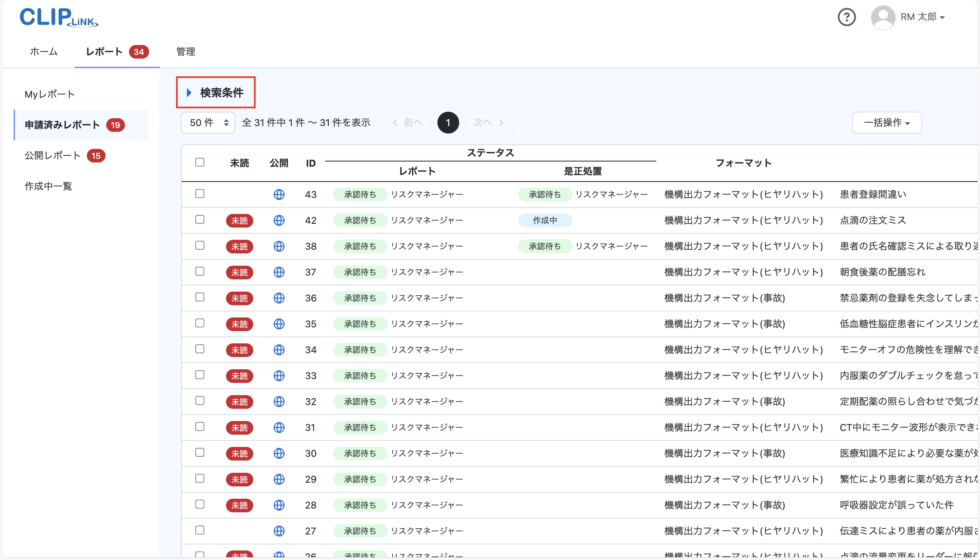This screenshot has height=560, width=980.
Task: Click the globe icon on report 37
Action: [279, 272]
